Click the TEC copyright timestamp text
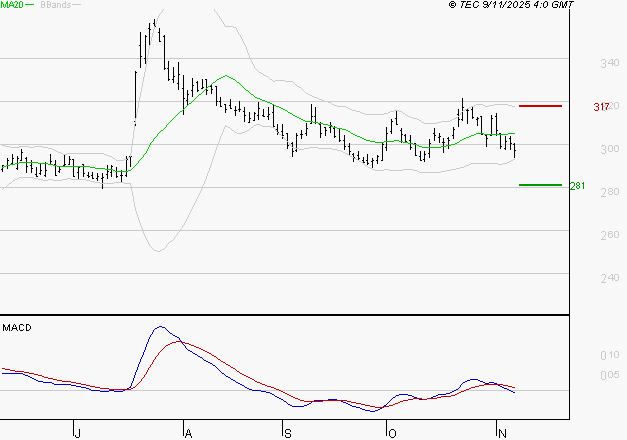The image size is (627, 440). [x=511, y=5]
